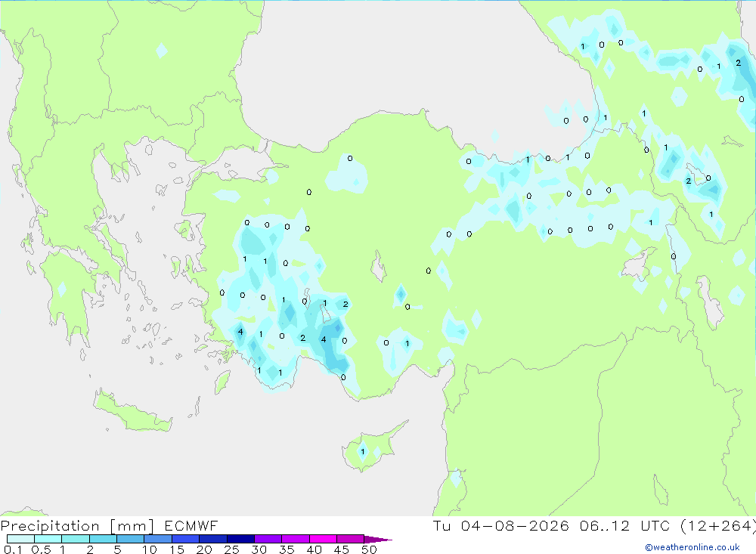Image resolution: width=756 pixels, height=554 pixels.
Task: Click the '06..12 UTC' time label
Action: click(x=625, y=526)
